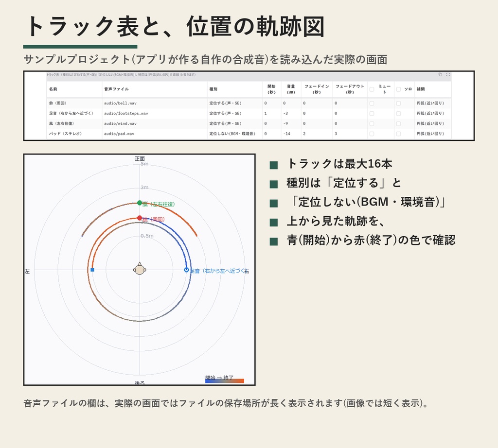Click the 正面 axis label
Viewport: 498px width, 448px height.
(140, 158)
